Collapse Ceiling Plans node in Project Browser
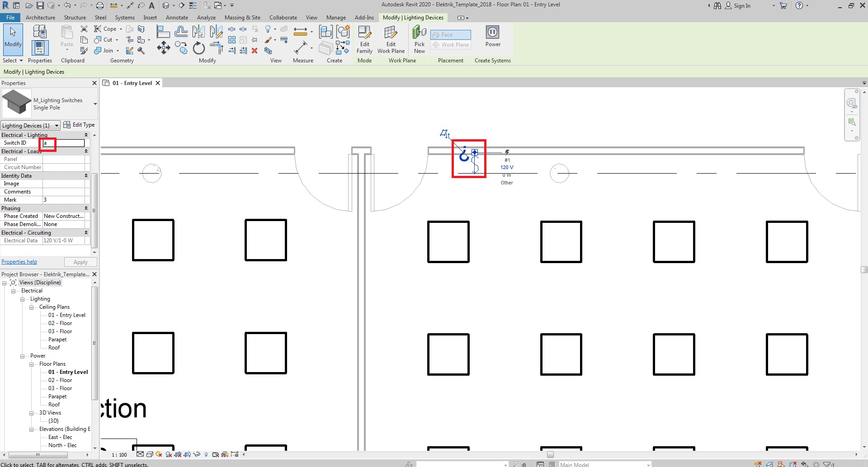Viewport: 868px width, 467px height. click(31, 307)
